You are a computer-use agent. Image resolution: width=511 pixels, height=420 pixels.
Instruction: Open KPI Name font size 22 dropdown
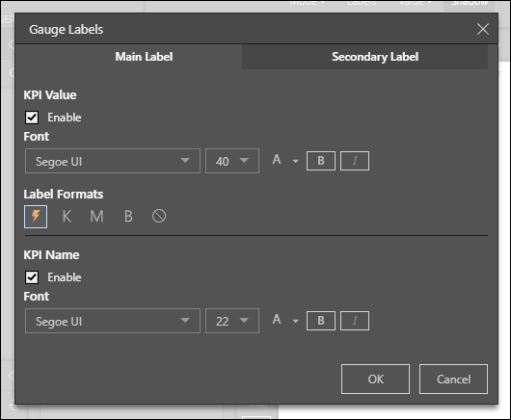(232, 321)
